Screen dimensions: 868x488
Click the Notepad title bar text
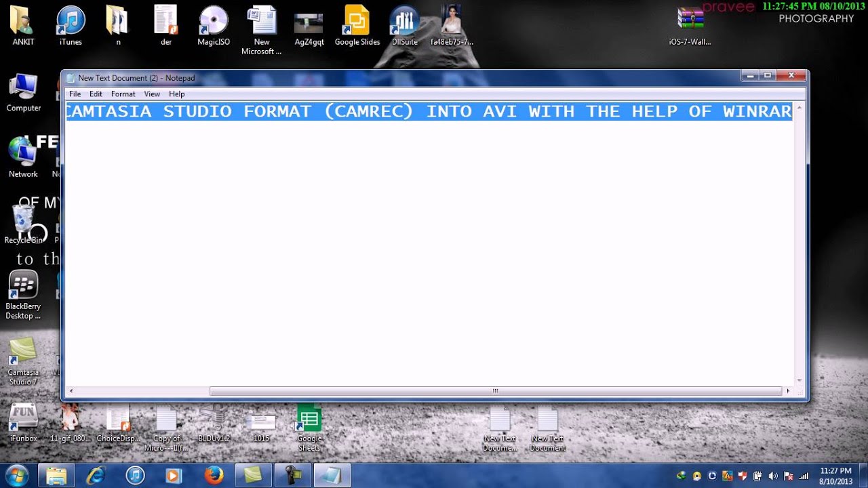tap(136, 78)
